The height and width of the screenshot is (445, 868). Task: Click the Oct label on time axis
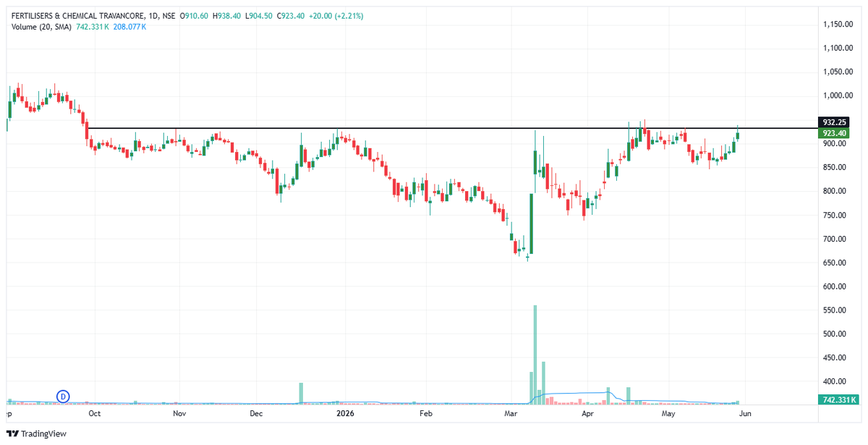pos(94,414)
